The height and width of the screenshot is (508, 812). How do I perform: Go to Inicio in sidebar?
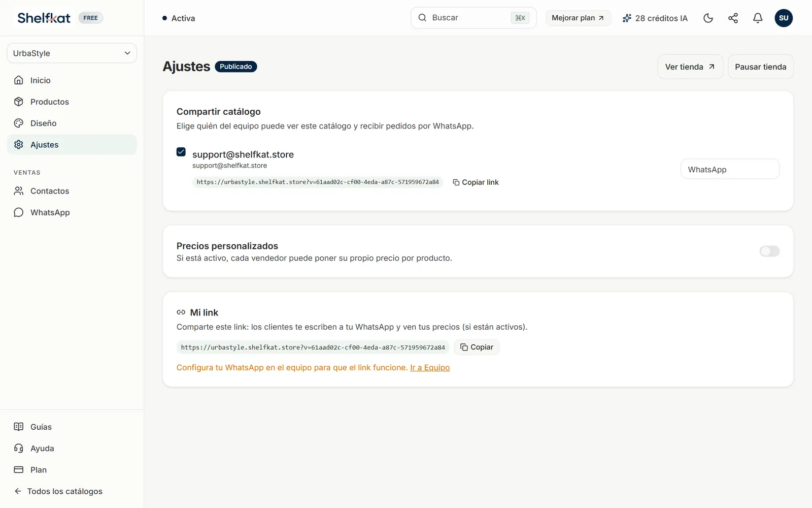pyautogui.click(x=72, y=80)
